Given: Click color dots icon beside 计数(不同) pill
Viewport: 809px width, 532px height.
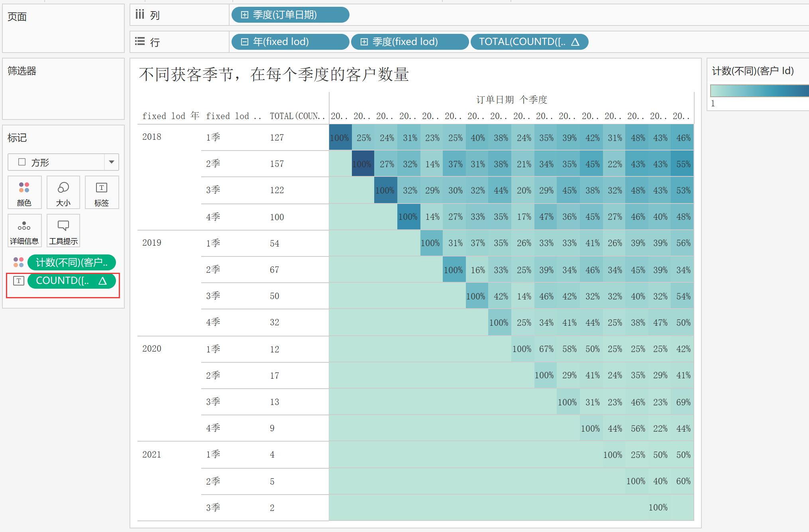Looking at the screenshot, I should [x=19, y=262].
